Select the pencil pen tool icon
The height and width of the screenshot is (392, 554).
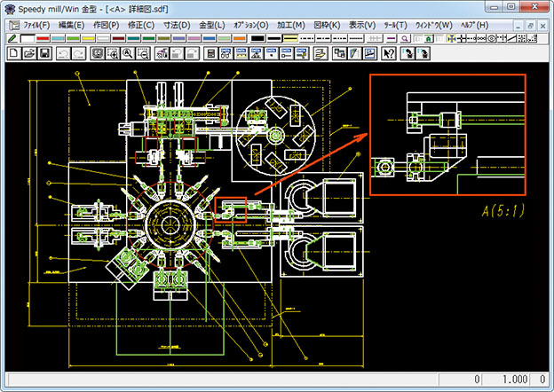[12, 39]
